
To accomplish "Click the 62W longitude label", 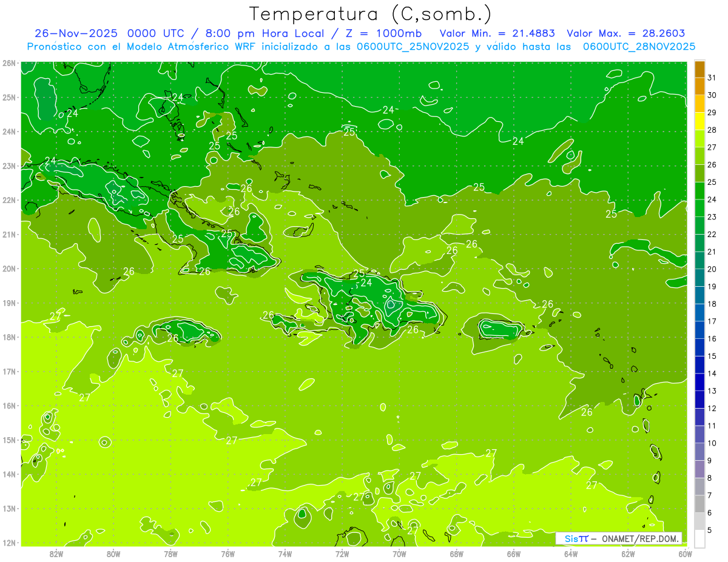I will [x=628, y=554].
